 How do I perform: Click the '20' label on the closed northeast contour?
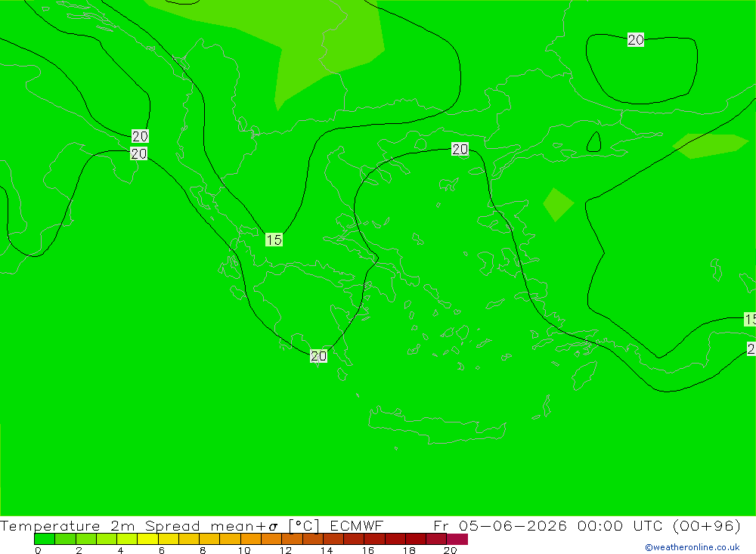(x=636, y=39)
